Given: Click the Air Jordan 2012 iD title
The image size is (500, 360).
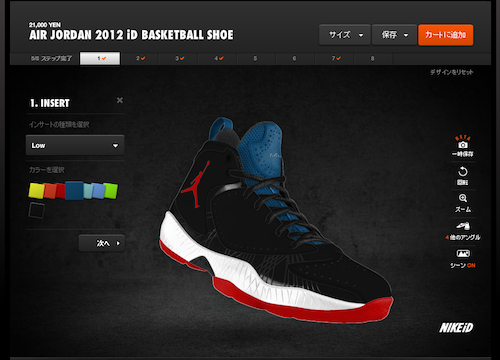Looking at the screenshot, I should (131, 35).
